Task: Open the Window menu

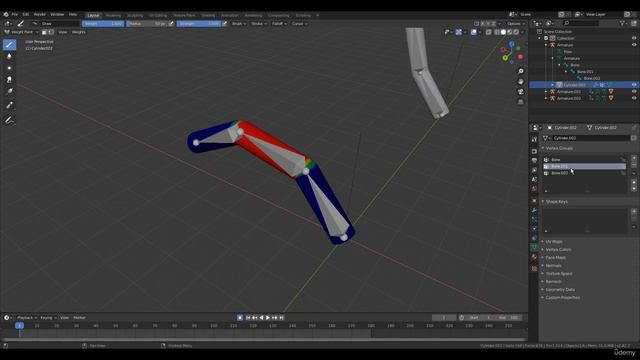Action: 57,14
